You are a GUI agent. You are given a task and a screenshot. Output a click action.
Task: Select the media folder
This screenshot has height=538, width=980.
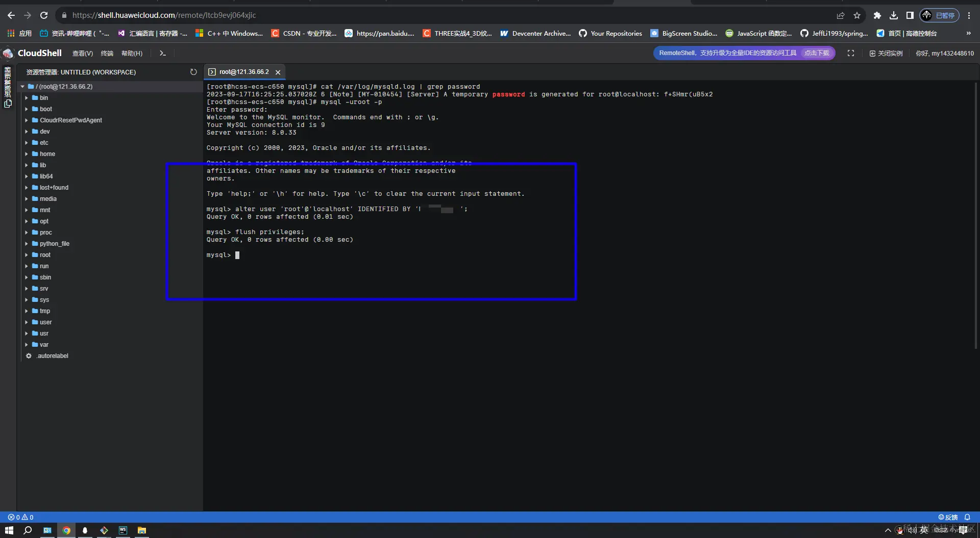[x=48, y=199]
